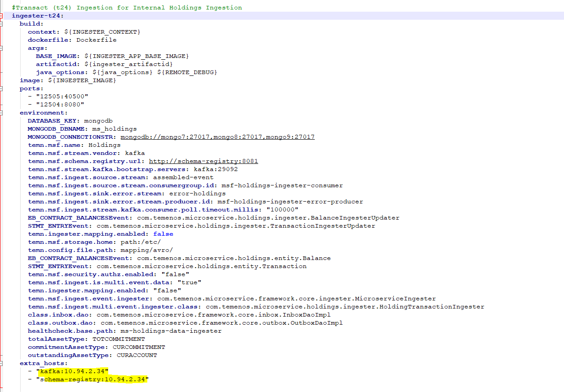Collapse the extra_hosts fold marker

tap(1, 363)
